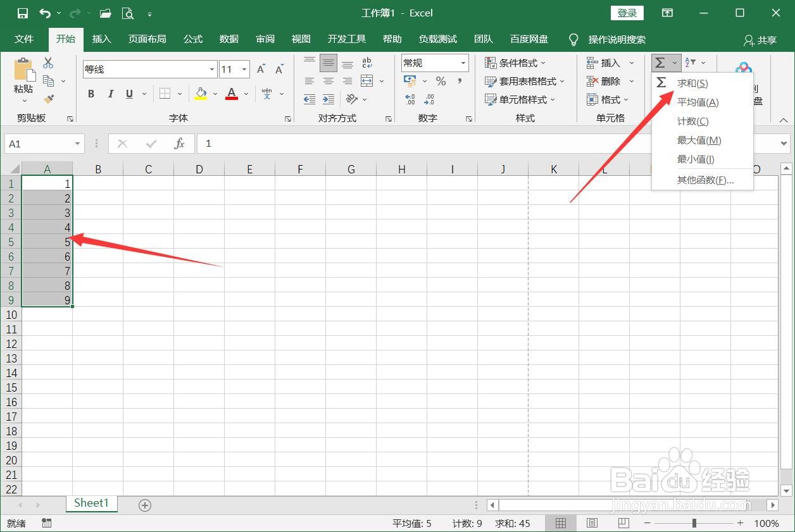
Task: Open fill color dropdown arrow
Action: tap(215, 94)
